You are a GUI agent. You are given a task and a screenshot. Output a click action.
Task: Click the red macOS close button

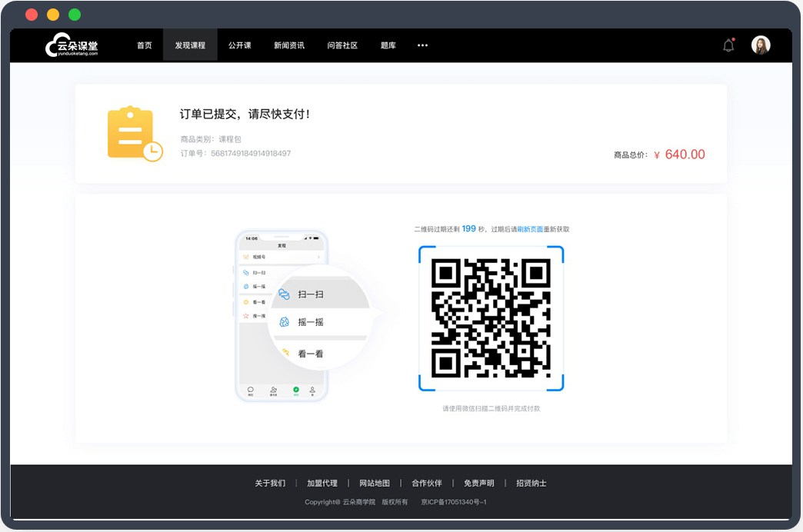tap(32, 15)
